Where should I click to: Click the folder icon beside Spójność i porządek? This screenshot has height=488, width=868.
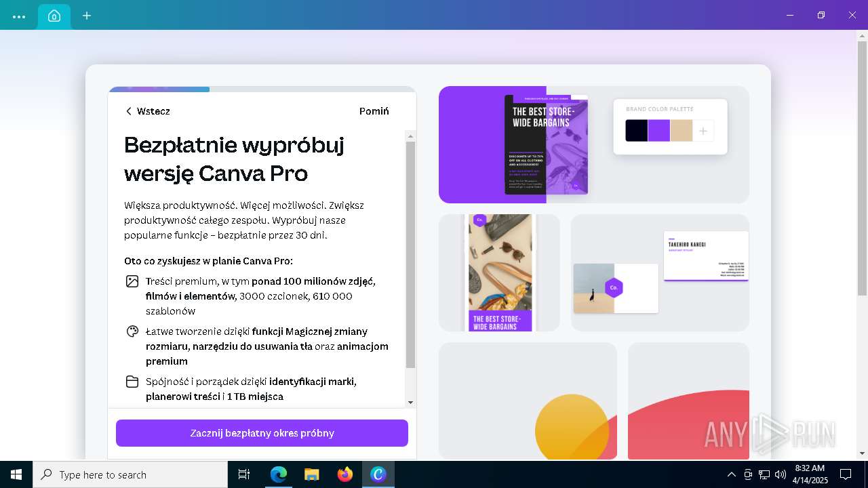click(x=132, y=382)
